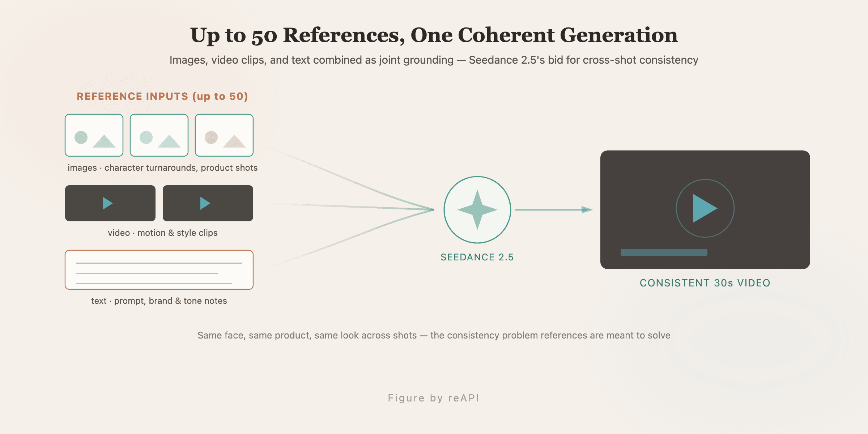Click the first image reference thumbnail
The width and height of the screenshot is (868, 434).
point(94,135)
